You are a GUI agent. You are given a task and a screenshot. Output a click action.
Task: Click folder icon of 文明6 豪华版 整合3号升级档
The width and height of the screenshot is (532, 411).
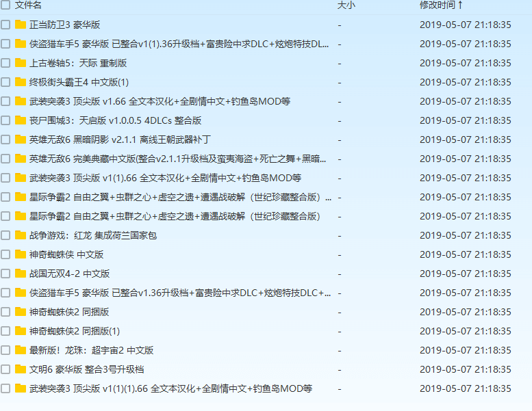pos(21,369)
